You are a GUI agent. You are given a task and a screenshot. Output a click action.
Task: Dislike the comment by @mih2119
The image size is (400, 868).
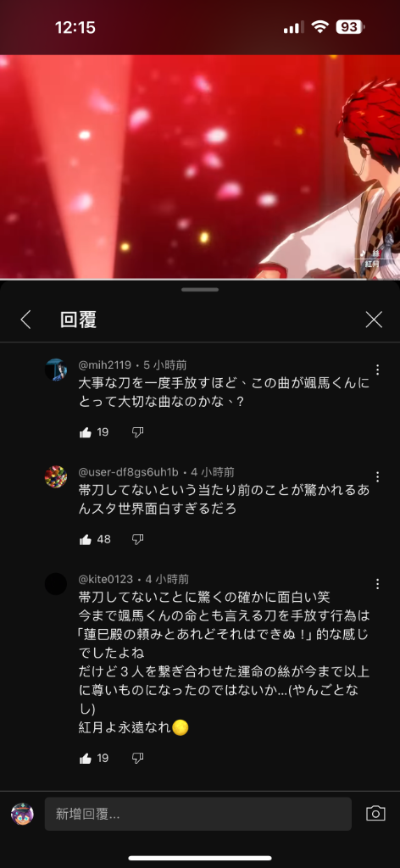point(138,432)
